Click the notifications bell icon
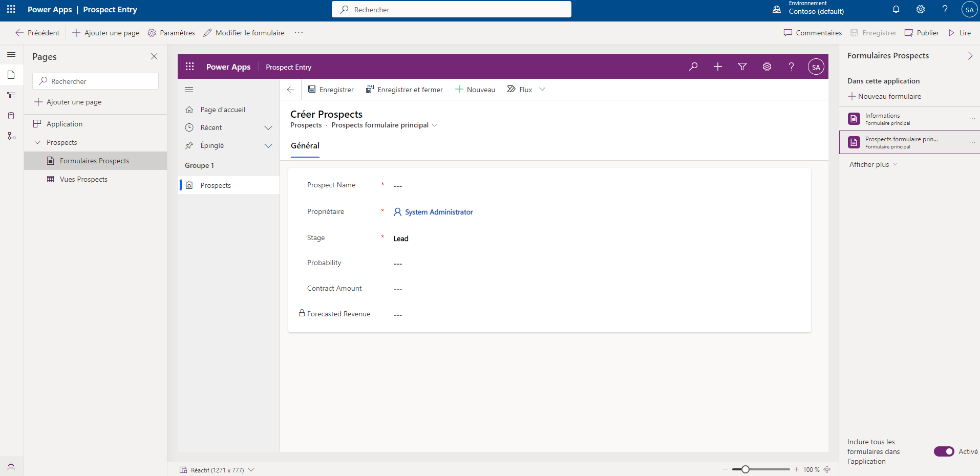 tap(896, 9)
